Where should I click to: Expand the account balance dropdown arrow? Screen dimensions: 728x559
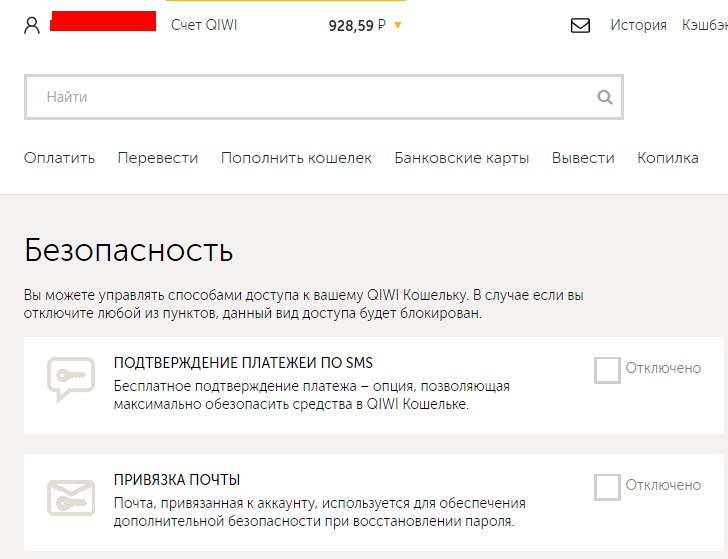(398, 26)
